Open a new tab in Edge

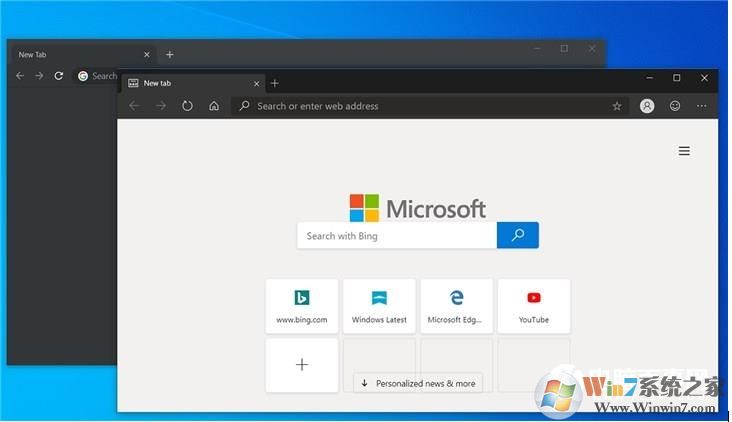[x=274, y=83]
